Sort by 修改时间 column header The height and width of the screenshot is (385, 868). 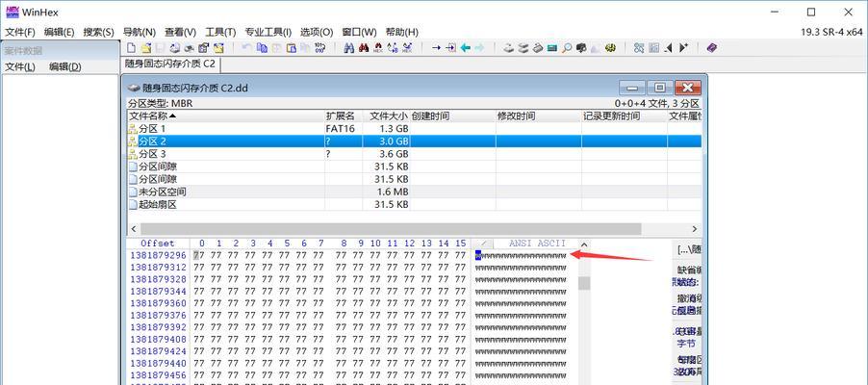[x=538, y=116]
